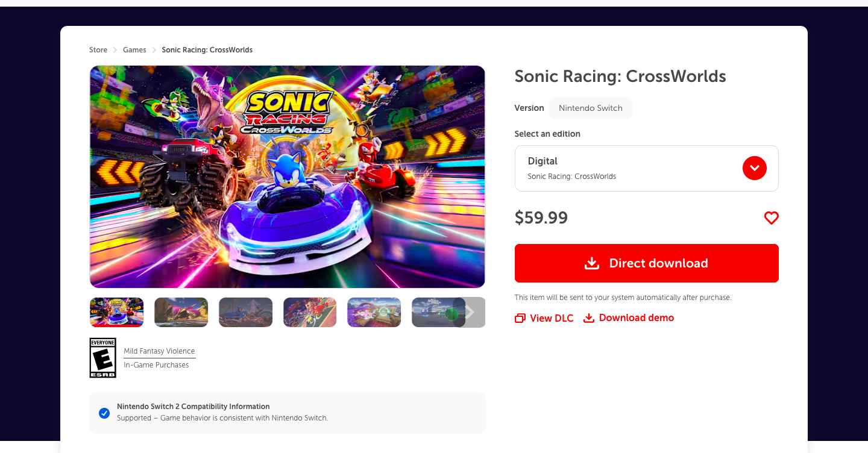Click the download icon on Direct download button
This screenshot has width=868, height=453.
pyautogui.click(x=592, y=263)
